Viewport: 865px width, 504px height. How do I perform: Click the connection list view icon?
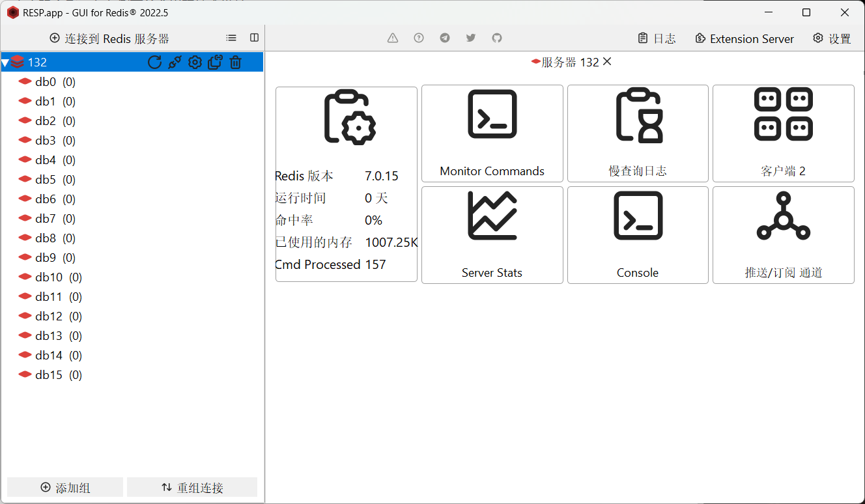[x=231, y=38]
